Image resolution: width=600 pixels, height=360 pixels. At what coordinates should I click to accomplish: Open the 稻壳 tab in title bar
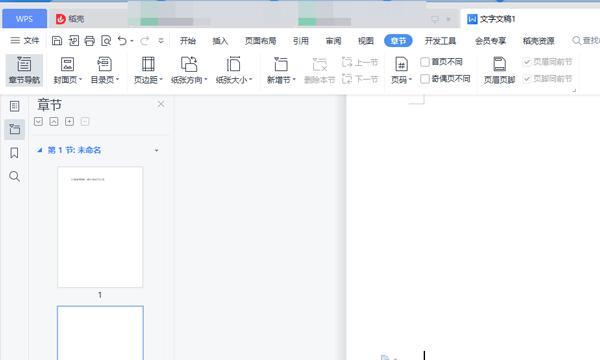click(70, 19)
